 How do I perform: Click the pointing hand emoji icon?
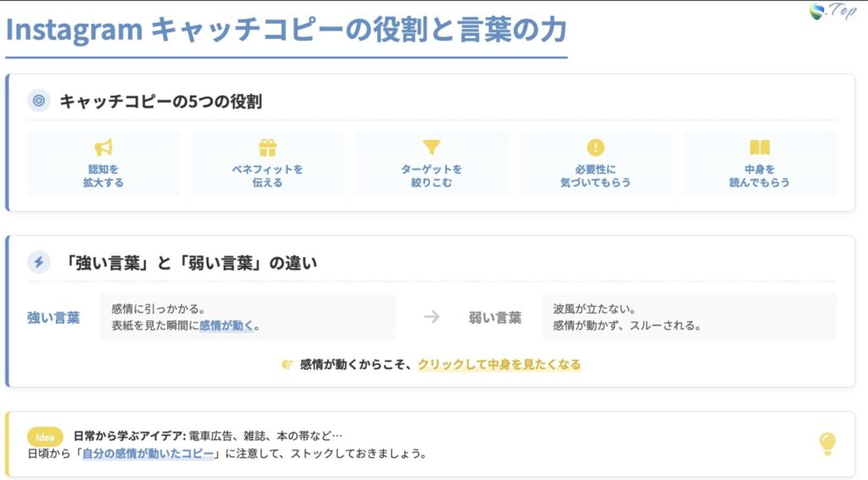287,365
